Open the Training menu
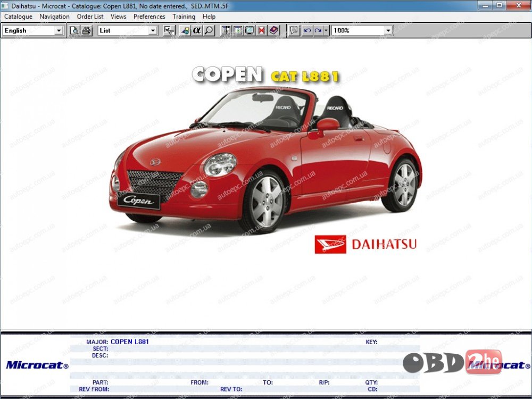The height and width of the screenshot is (399, 532). coord(184,16)
